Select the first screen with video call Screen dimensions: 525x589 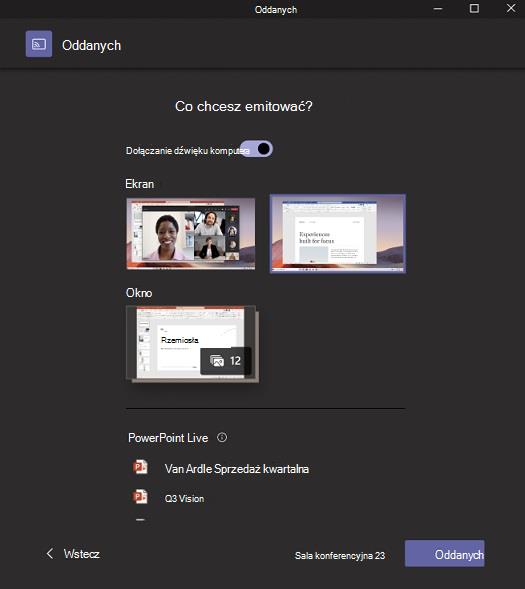191,234
